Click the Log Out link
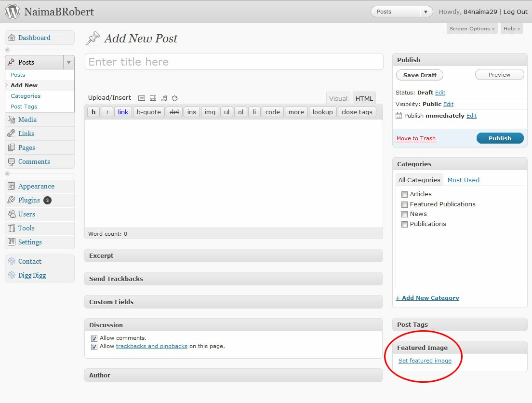The width and height of the screenshot is (532, 403). click(x=516, y=12)
